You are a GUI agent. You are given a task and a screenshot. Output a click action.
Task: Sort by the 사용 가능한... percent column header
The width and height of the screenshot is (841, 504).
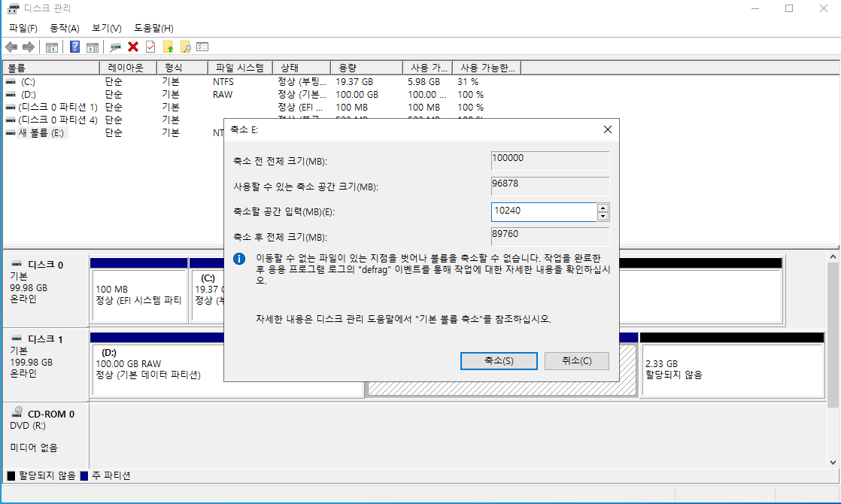coord(487,68)
